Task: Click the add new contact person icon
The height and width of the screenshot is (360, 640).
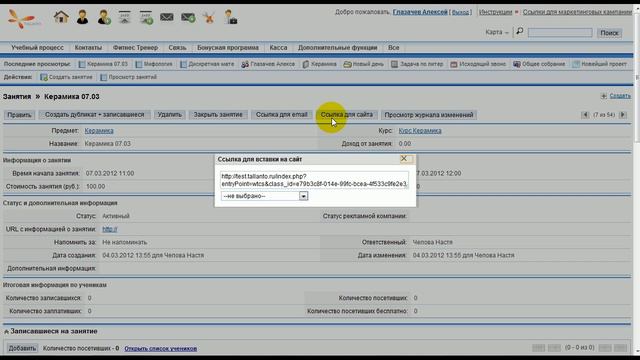Action: click(104, 17)
